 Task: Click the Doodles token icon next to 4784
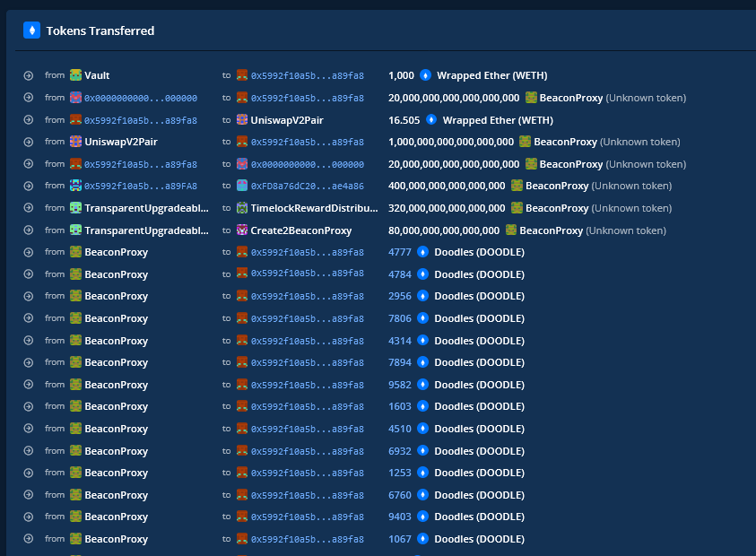tap(422, 274)
